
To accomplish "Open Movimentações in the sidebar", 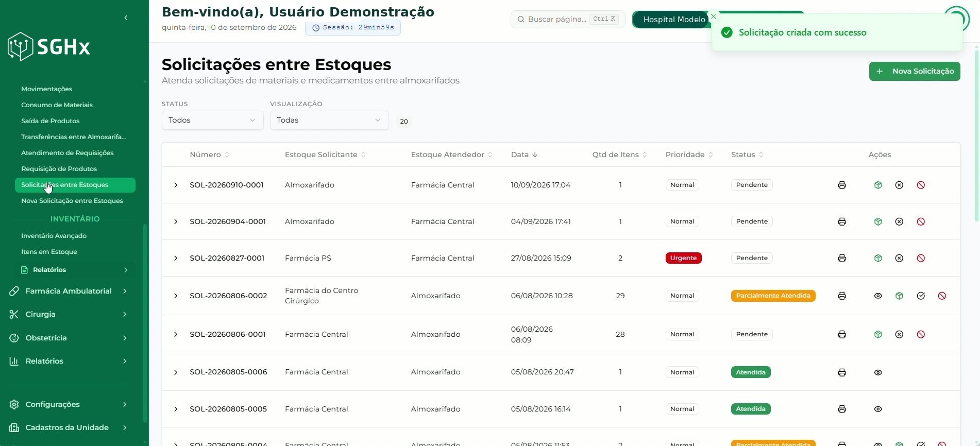I will click(x=46, y=89).
